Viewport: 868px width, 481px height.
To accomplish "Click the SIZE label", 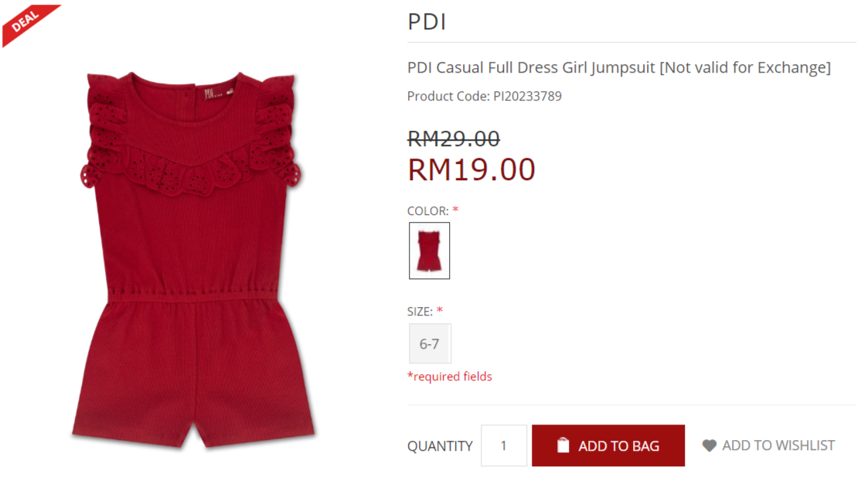I will coord(420,312).
